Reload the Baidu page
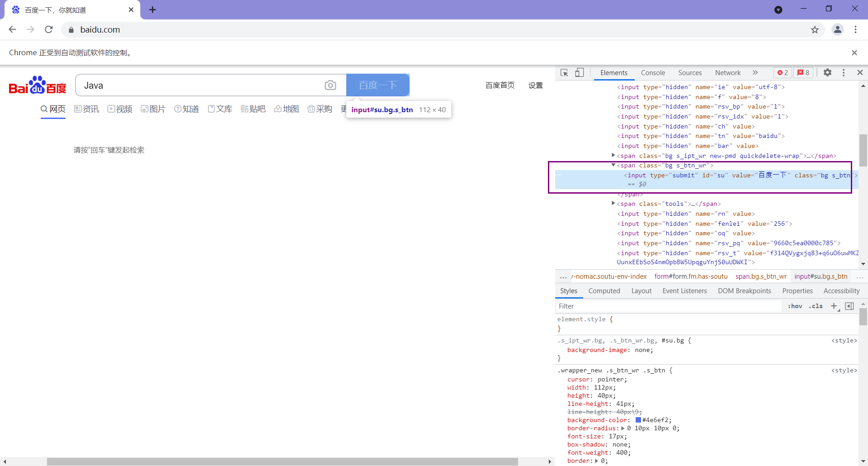 49,29
